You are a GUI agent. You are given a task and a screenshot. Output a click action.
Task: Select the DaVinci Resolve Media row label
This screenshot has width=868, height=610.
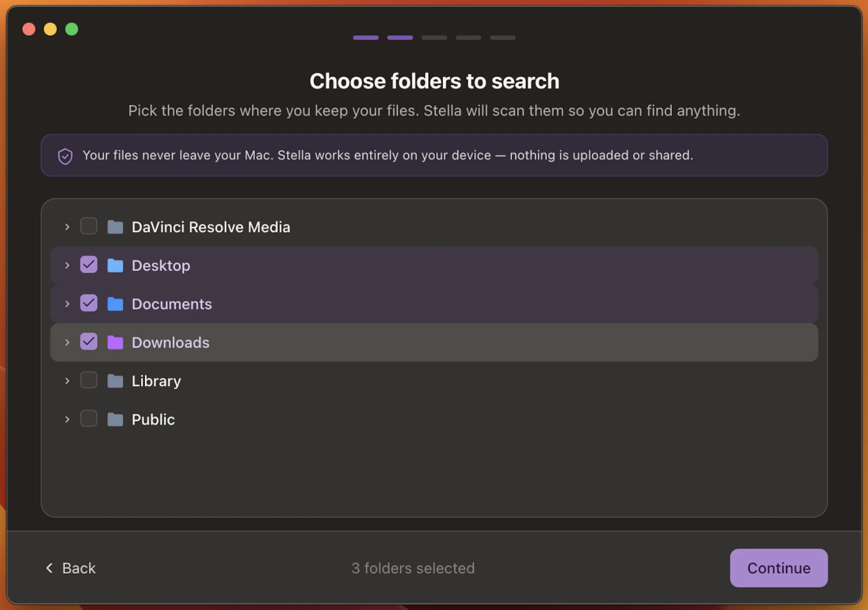[211, 227]
